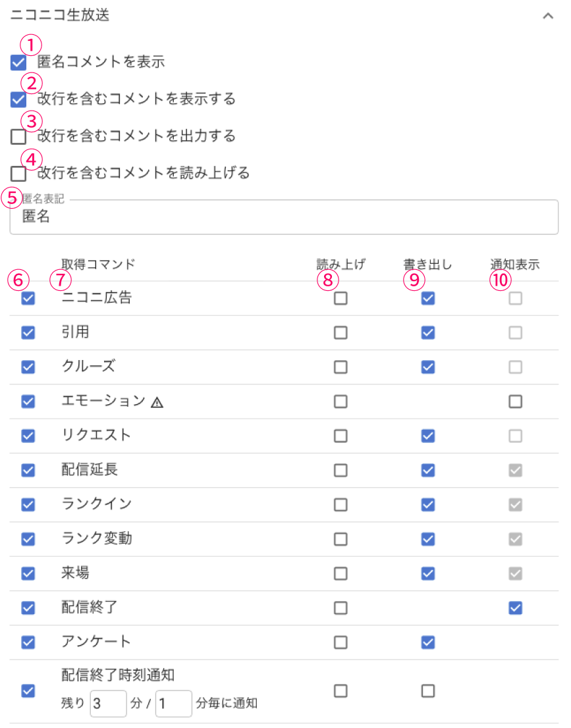
Task: Click the 分毎に通知 interval input field
Action: tap(173, 704)
